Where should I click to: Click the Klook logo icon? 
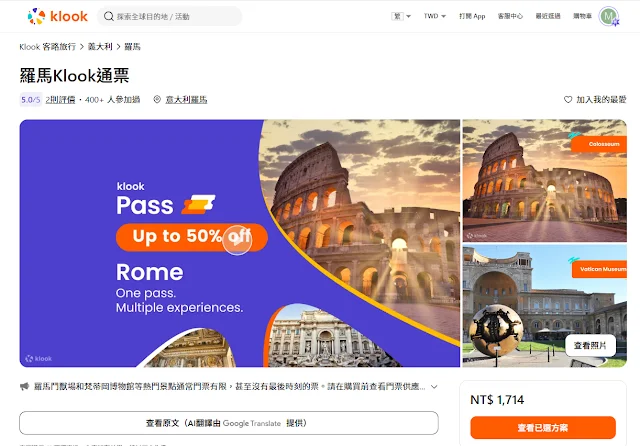(36, 16)
